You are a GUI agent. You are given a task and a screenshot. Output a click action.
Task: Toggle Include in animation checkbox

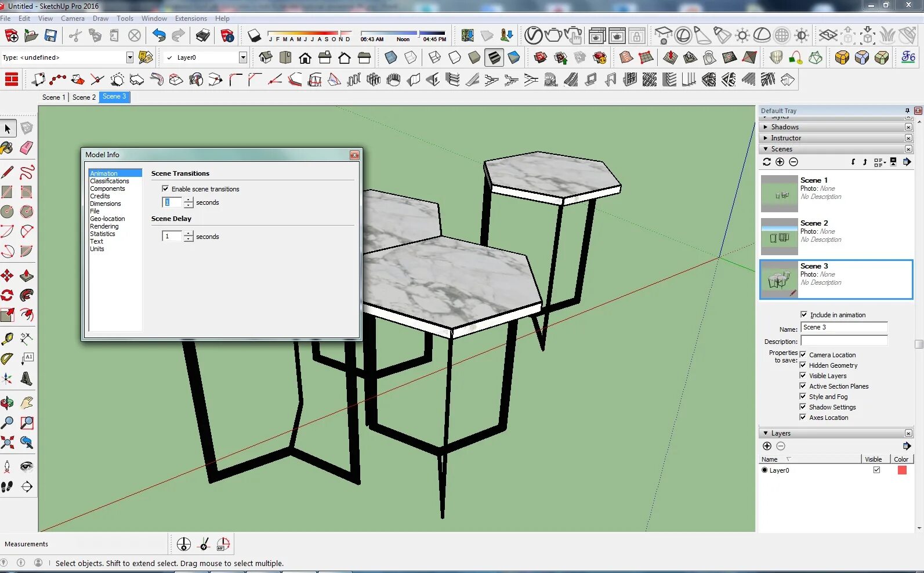[x=804, y=314]
